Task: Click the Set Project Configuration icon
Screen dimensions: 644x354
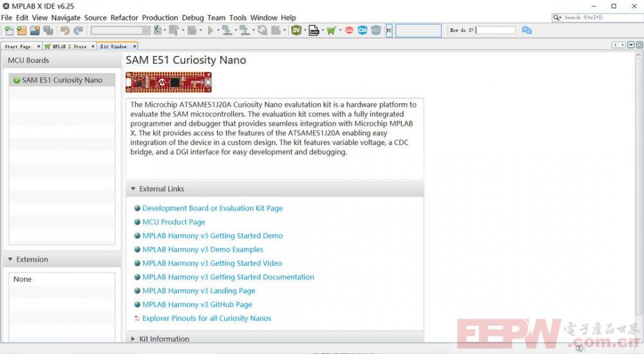Action: point(158,30)
